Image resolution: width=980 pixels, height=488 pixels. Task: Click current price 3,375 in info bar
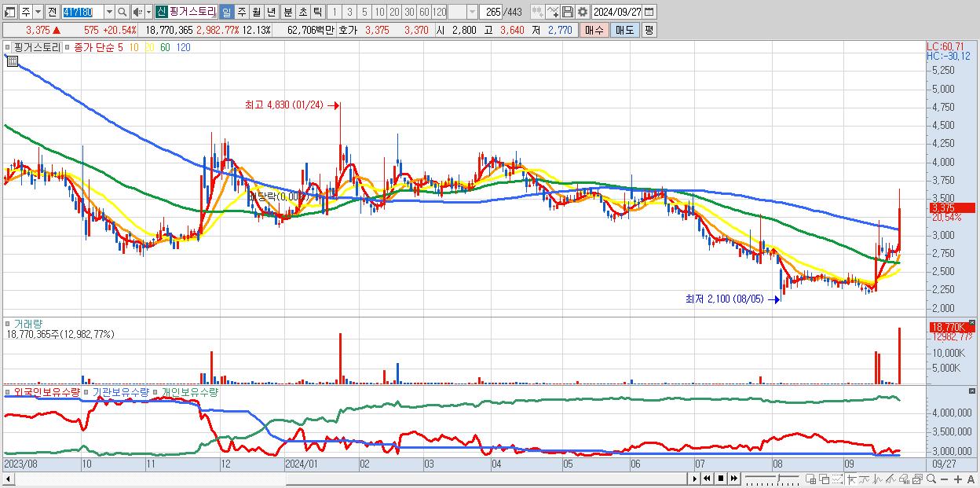coord(38,30)
